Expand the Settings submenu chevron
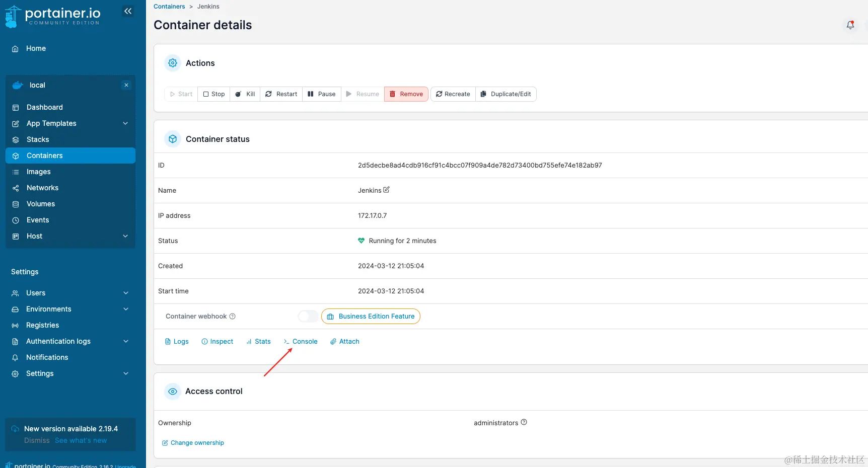The image size is (868, 468). (x=126, y=373)
